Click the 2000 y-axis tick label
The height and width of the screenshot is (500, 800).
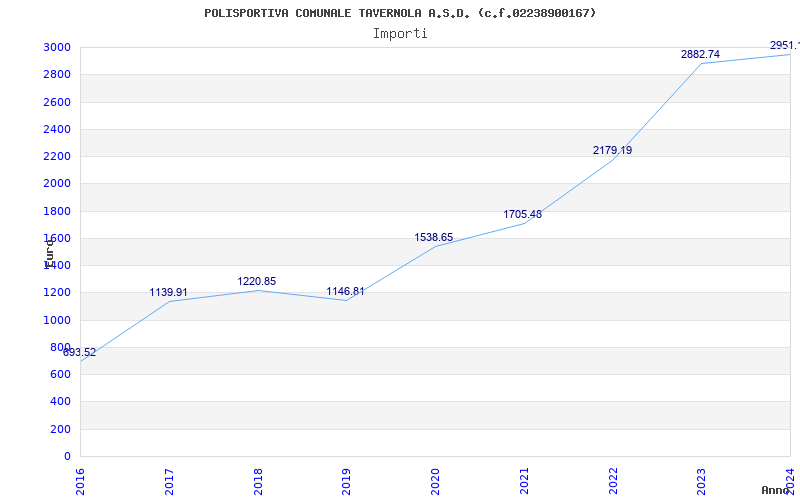(x=57, y=184)
